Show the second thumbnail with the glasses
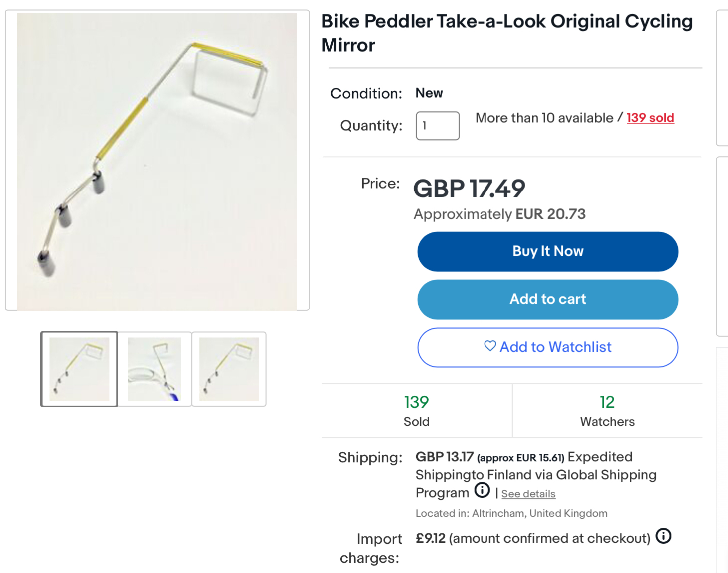 [x=154, y=369]
